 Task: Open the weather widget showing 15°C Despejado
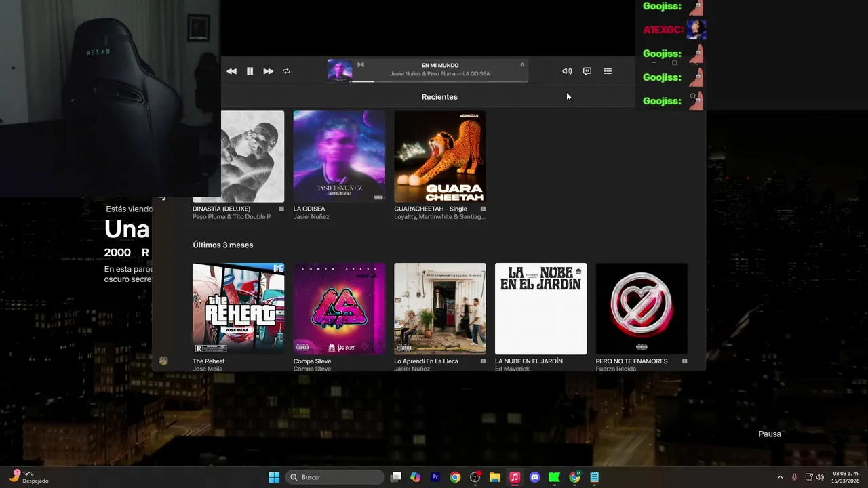point(28,477)
